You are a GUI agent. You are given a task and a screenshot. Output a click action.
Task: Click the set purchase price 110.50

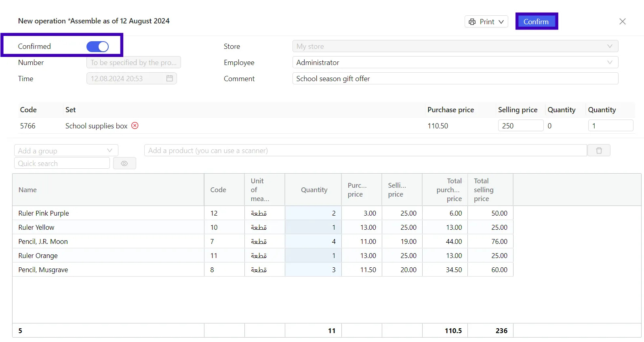pyautogui.click(x=438, y=126)
